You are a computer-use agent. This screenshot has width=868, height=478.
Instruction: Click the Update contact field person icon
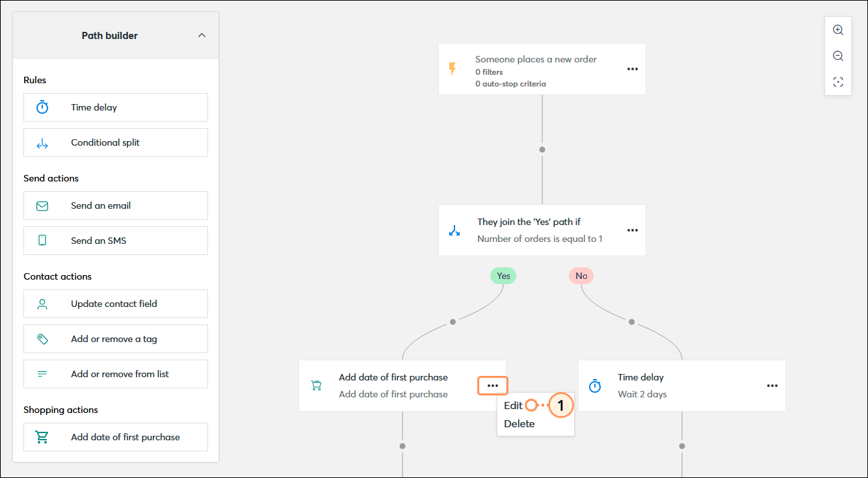point(42,304)
